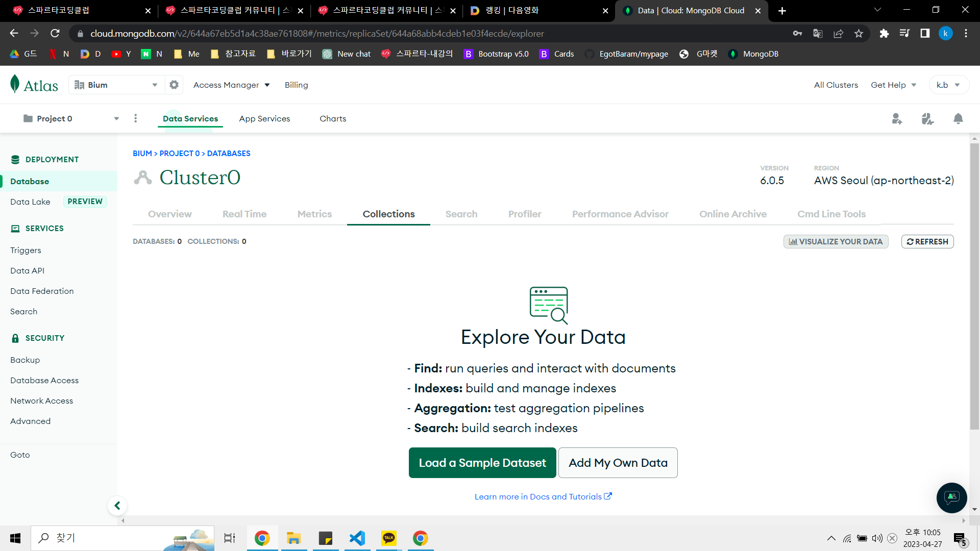Open the All Clusters link
This screenshot has height=551, width=980.
(x=836, y=85)
